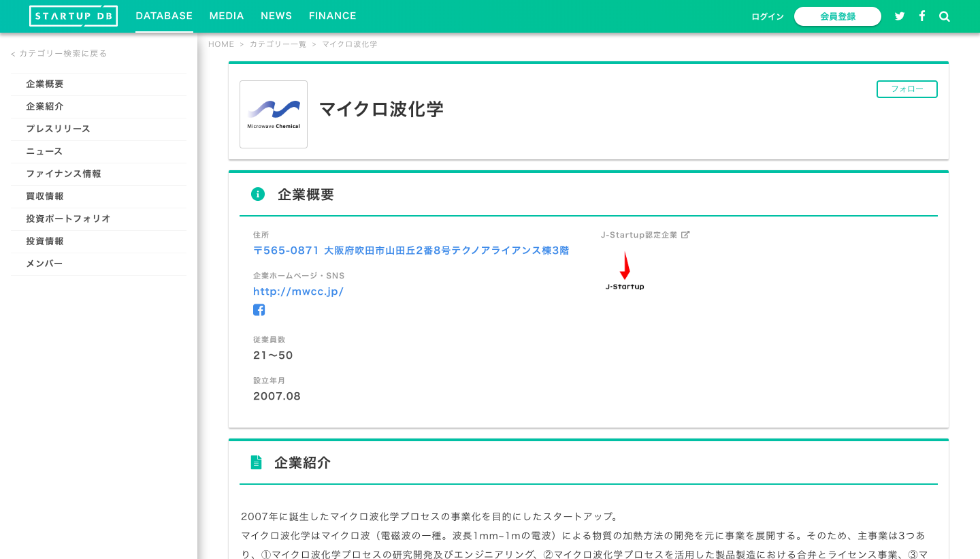
Task: Select 買収情報 in the sidebar
Action: point(99,197)
